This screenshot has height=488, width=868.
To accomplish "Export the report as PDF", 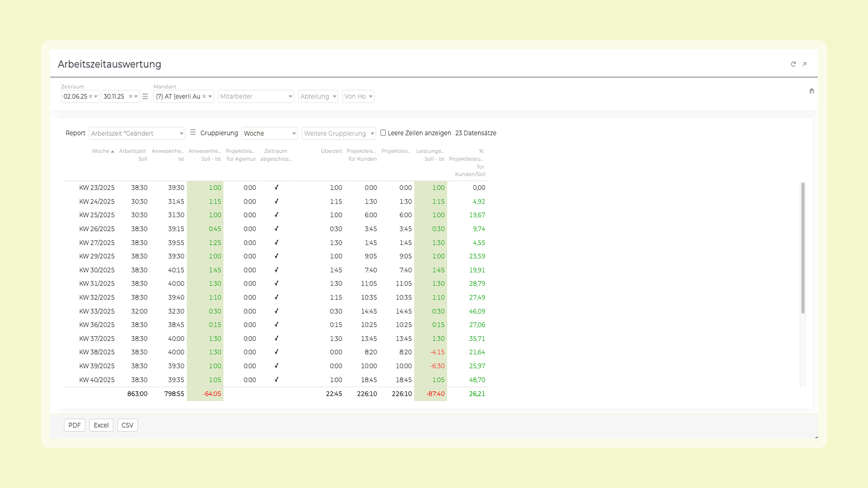I will (74, 425).
